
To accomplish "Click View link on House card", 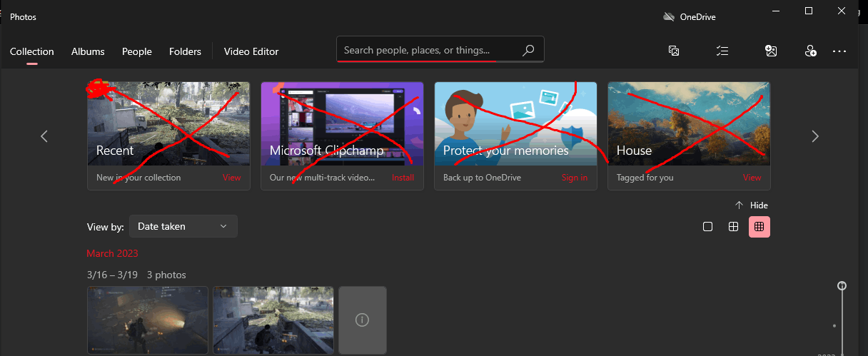I will coord(752,178).
